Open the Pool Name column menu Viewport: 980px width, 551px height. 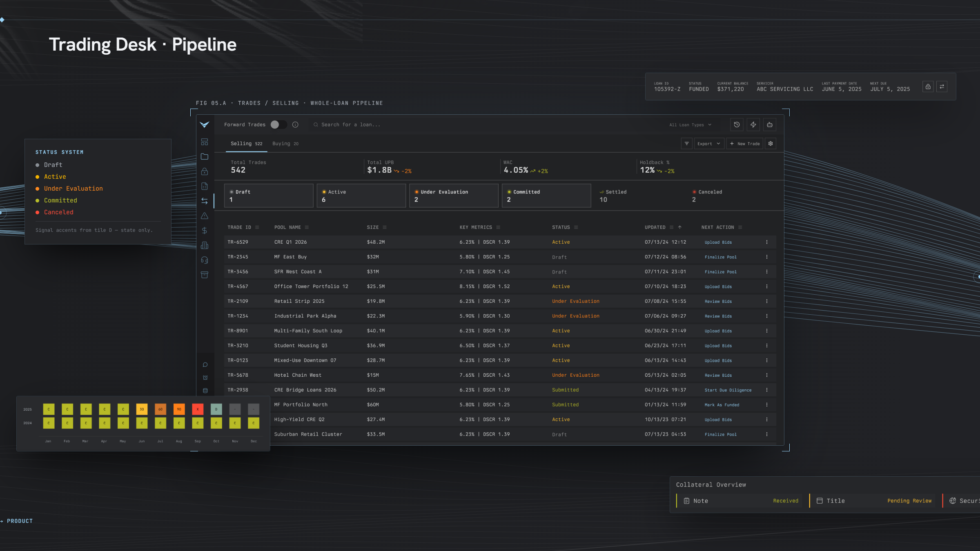[307, 227]
